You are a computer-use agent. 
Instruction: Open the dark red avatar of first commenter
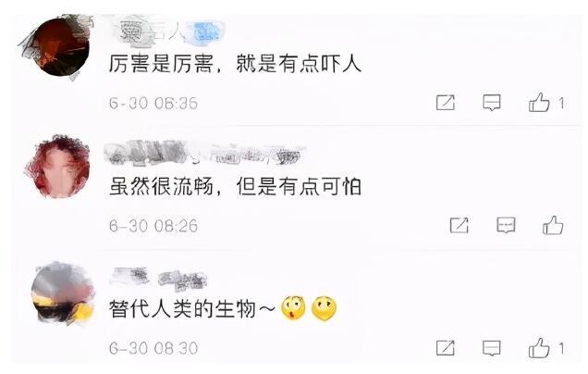coord(60,47)
